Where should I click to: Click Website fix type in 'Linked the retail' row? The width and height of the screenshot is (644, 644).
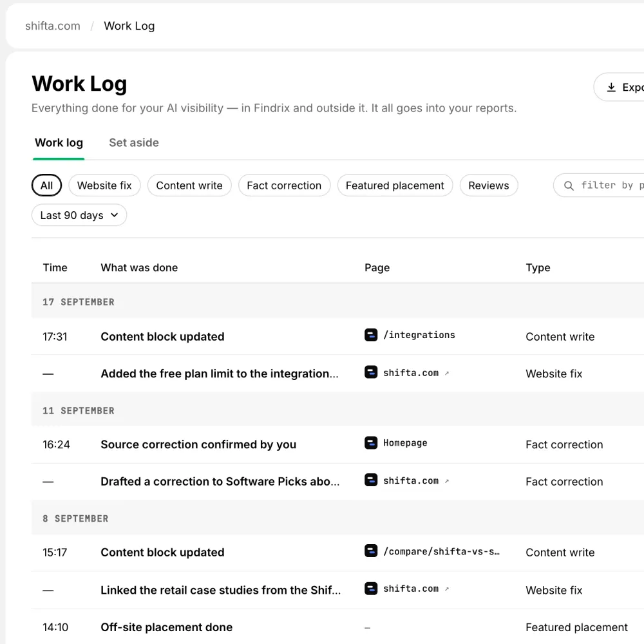[554, 590]
